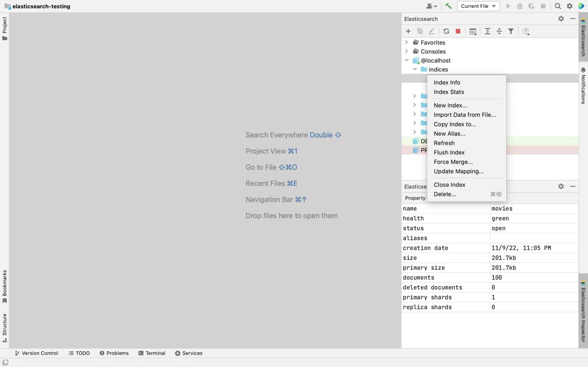The image size is (588, 367).
Task: Click the collapse all tree icon
Action: [x=499, y=31]
